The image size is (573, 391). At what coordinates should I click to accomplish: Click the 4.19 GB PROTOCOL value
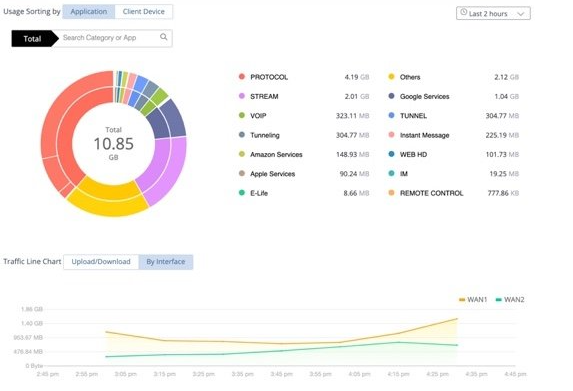[x=357, y=77]
